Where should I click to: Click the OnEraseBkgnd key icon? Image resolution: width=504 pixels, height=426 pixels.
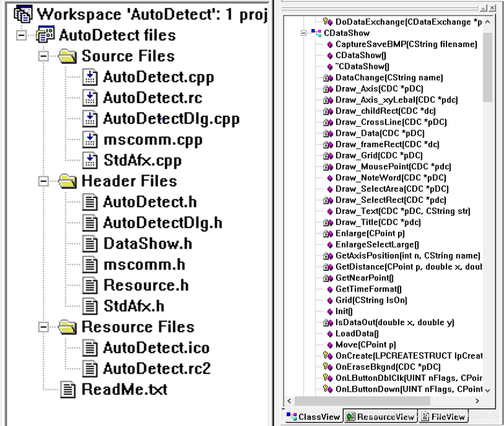(328, 367)
